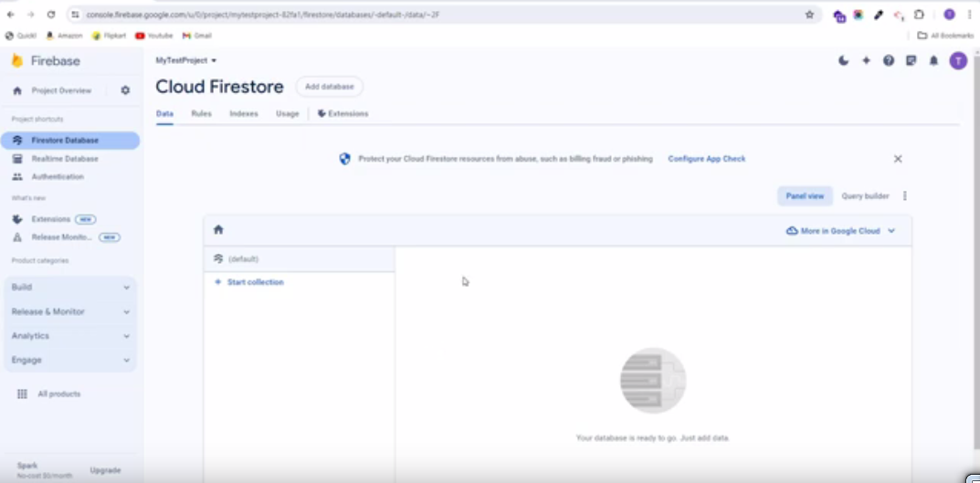Click Start collection
This screenshot has width=980, height=483.
point(248,282)
